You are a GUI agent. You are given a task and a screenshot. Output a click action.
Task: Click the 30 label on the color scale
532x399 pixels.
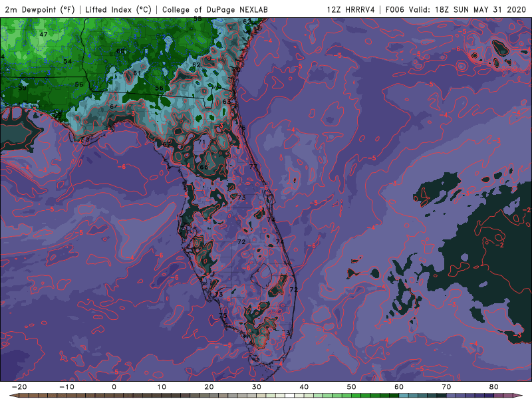[x=257, y=387]
